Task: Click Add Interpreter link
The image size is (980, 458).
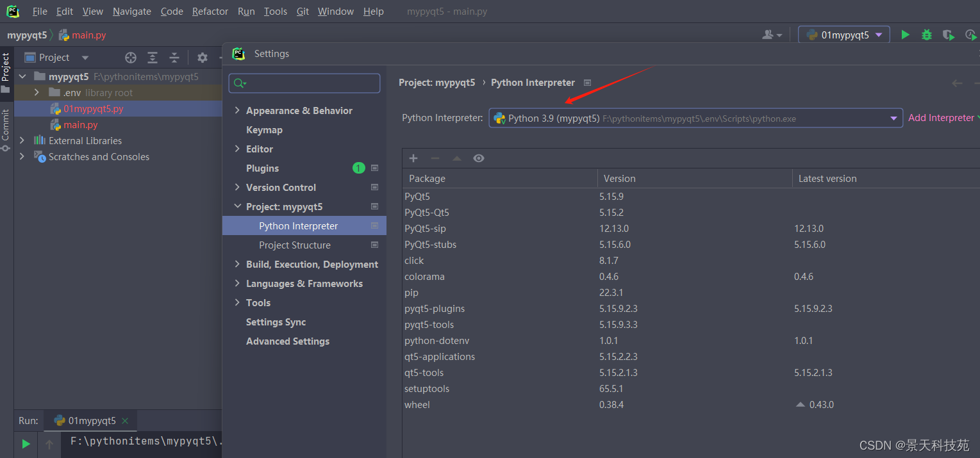Action: pyautogui.click(x=941, y=118)
